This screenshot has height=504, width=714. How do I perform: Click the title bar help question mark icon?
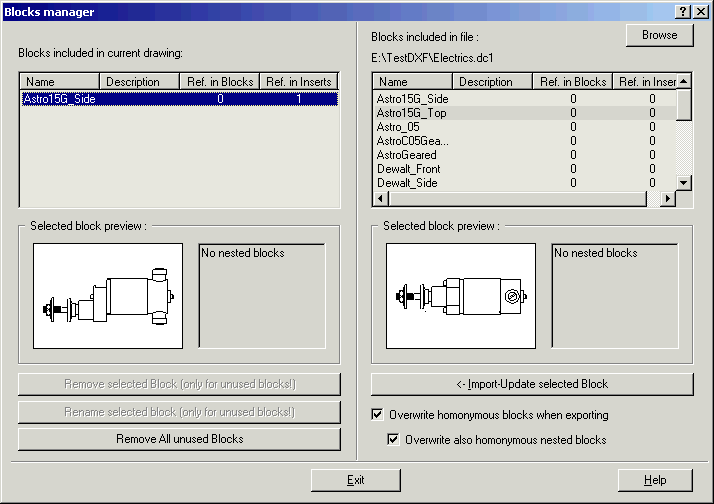(682, 11)
